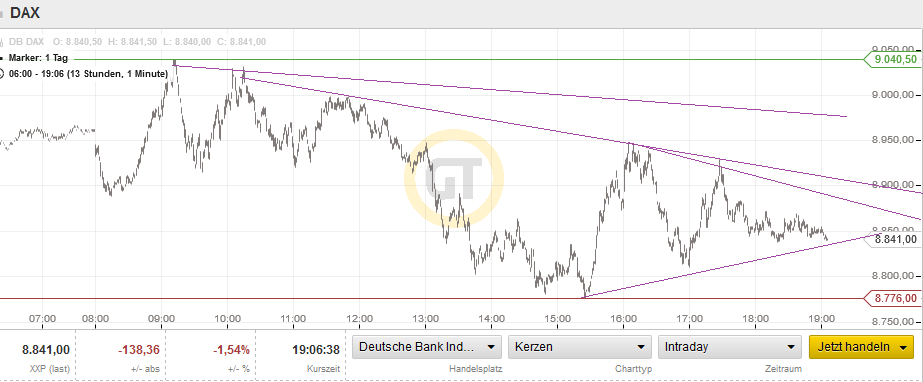Click the 8.950,00 price axis label
Viewport: 923px width, 382px height.
point(892,140)
